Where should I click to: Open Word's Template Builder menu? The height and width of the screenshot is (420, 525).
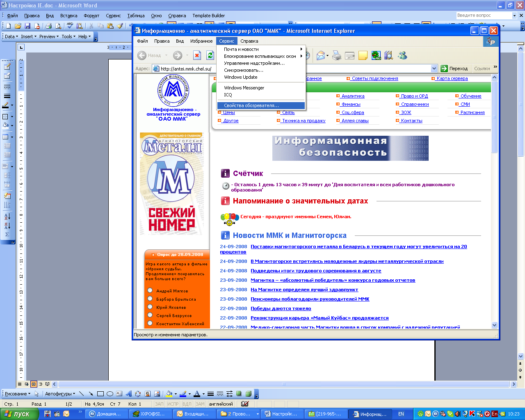tap(208, 16)
